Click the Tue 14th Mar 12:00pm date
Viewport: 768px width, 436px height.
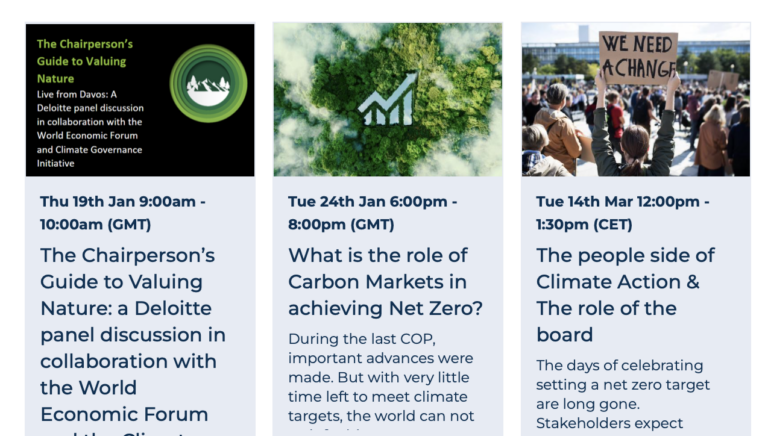623,213
